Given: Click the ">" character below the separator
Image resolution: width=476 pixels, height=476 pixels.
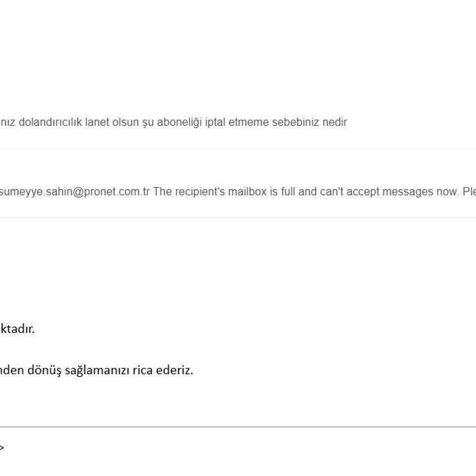Looking at the screenshot, I should pyautogui.click(x=2, y=447).
